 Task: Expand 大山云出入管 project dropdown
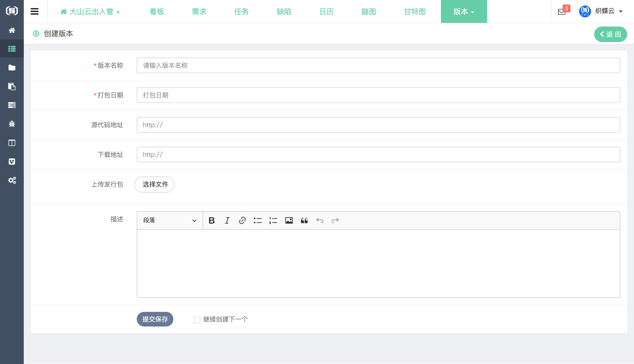click(x=90, y=11)
